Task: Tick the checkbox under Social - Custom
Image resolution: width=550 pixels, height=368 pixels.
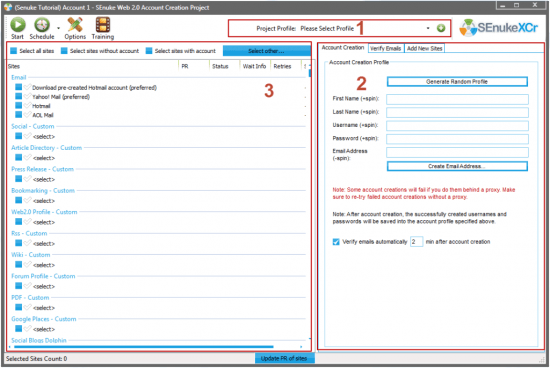Action: click(x=19, y=136)
